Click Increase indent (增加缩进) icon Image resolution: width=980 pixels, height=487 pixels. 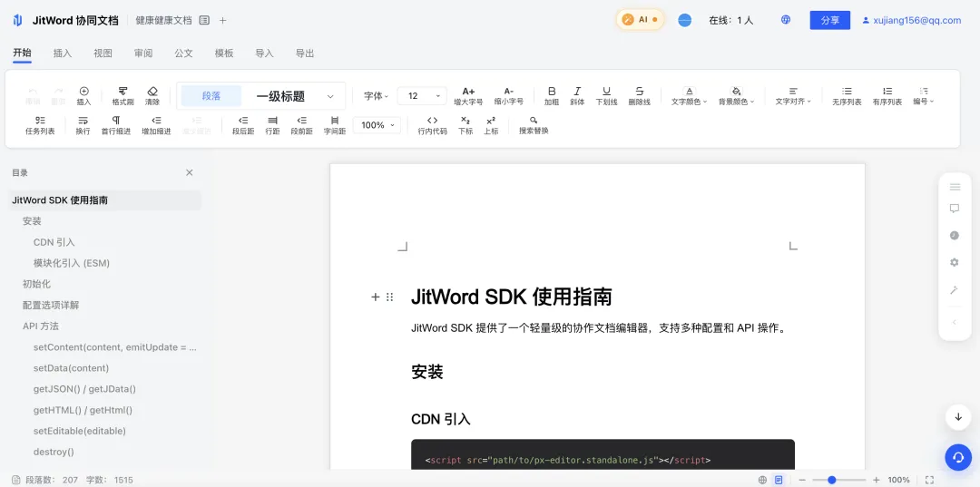(156, 125)
